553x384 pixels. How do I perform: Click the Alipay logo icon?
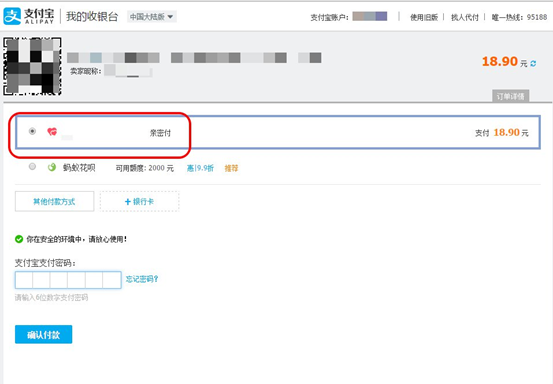(x=12, y=16)
